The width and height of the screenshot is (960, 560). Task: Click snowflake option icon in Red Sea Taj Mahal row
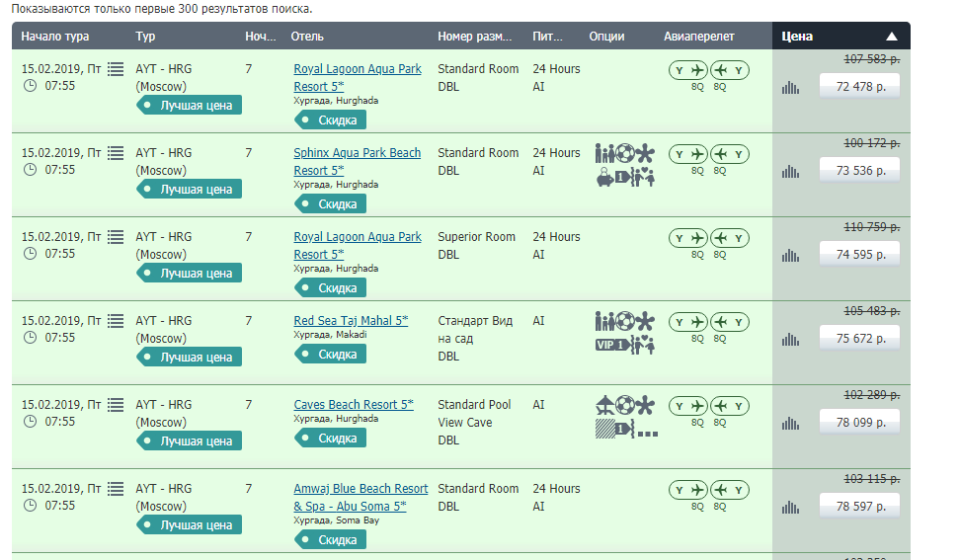click(645, 321)
